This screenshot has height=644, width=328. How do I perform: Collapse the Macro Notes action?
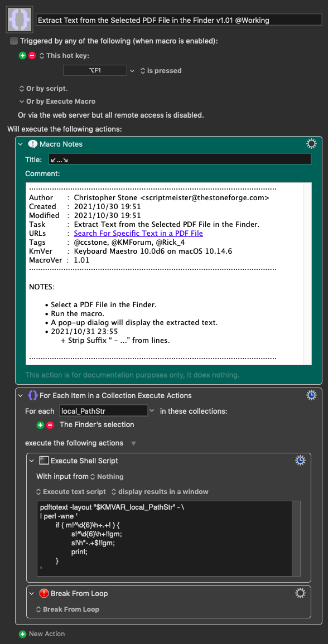click(x=21, y=144)
